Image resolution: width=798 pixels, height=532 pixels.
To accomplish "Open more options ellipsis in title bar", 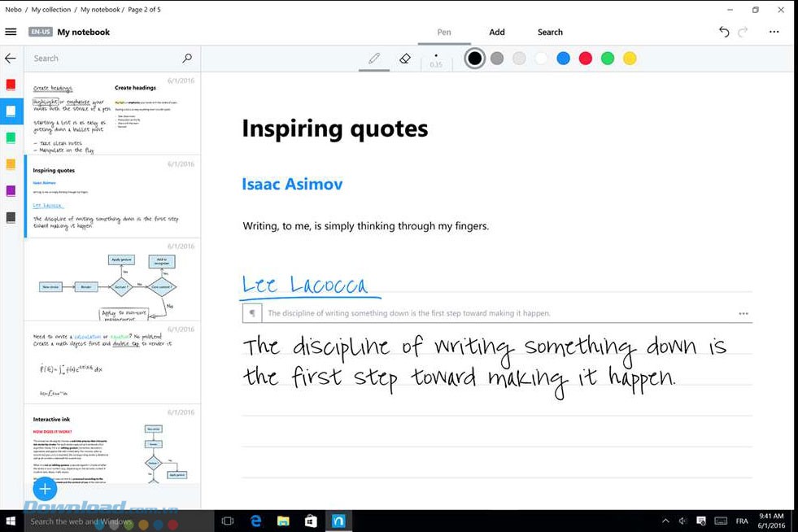I will [774, 33].
